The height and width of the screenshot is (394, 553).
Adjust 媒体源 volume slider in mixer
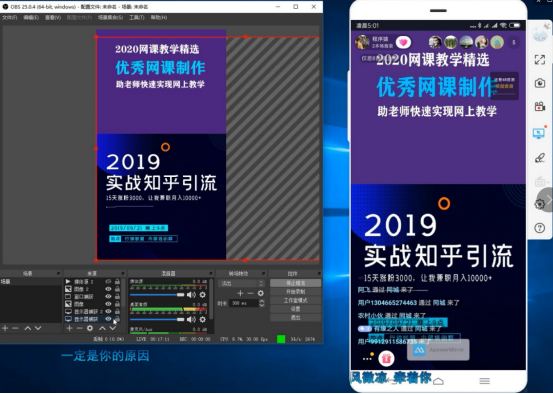(x=157, y=295)
